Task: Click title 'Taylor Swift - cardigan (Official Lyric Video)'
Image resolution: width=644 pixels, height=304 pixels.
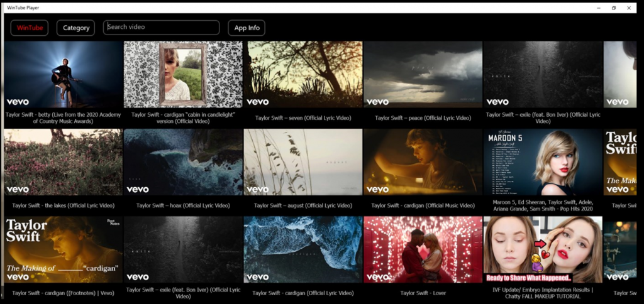Action: (303, 293)
